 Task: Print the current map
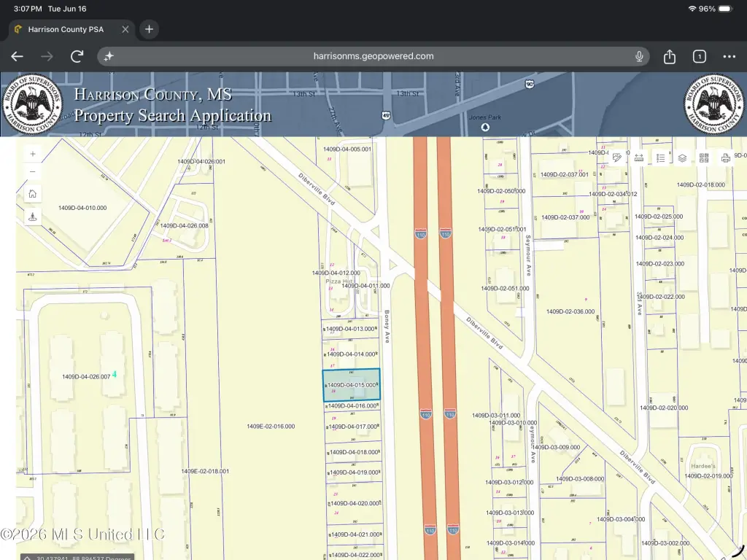point(726,158)
